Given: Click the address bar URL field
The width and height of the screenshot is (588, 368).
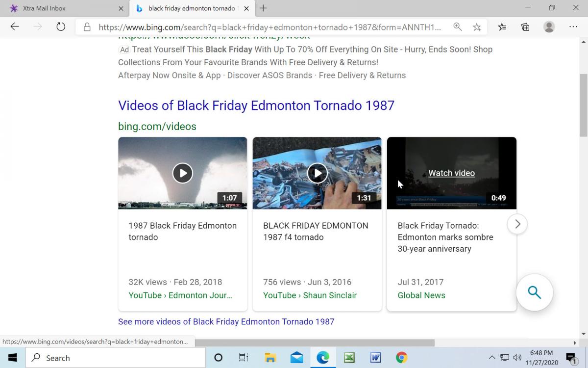Looking at the screenshot, I should click(x=269, y=27).
